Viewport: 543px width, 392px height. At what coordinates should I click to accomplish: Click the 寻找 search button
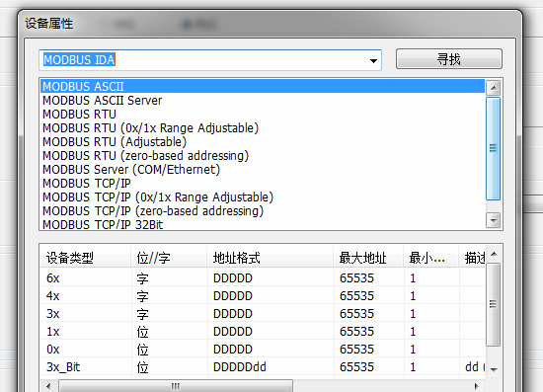[449, 59]
